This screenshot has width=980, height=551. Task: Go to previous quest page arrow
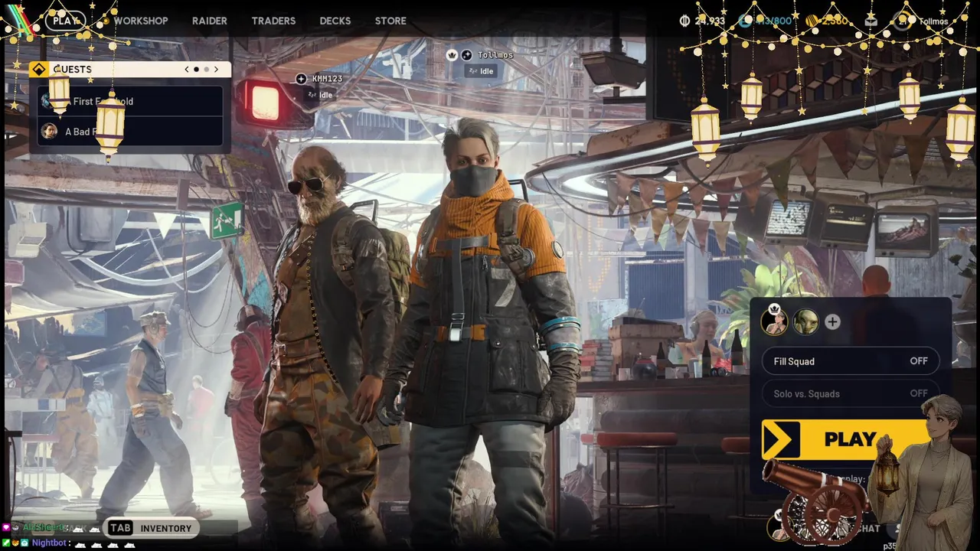coord(187,69)
